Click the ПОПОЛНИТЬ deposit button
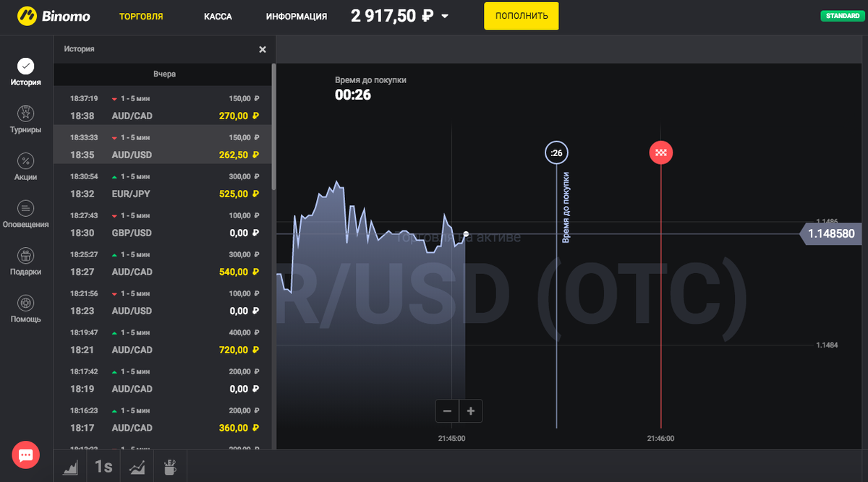 pos(522,15)
